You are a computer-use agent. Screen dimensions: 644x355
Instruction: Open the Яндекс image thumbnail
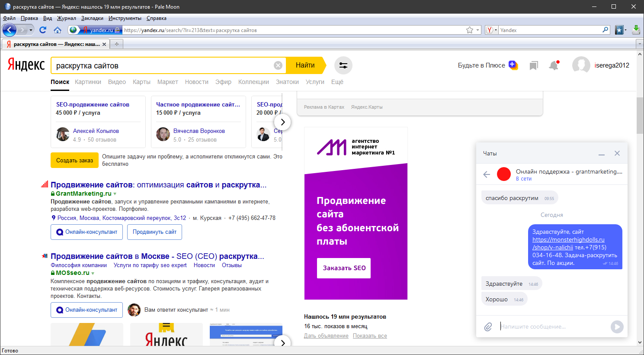[167, 335]
